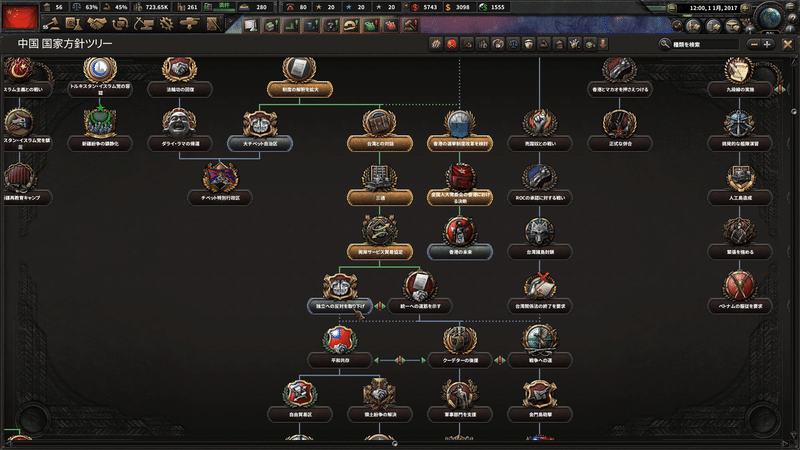Image resolution: width=800 pixels, height=450 pixels.
Task: Toggle the downward arrow focus filter
Action: (604, 44)
